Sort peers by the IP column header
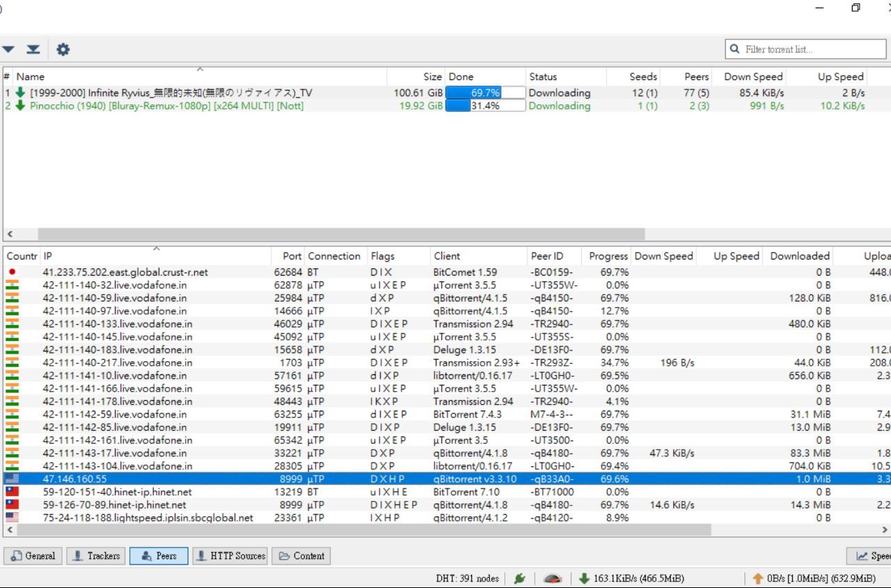This screenshot has height=588, width=891. pos(155,256)
